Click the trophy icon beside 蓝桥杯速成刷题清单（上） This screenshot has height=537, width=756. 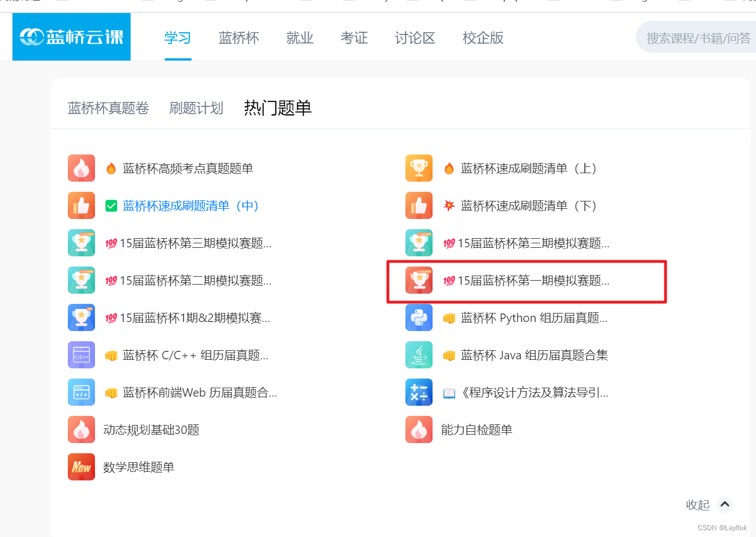pyautogui.click(x=419, y=168)
